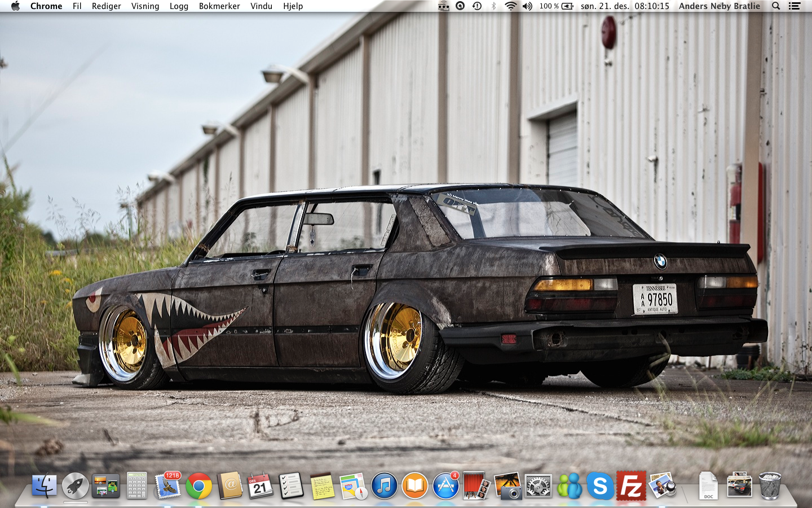Image resolution: width=812 pixels, height=508 pixels.
Task: Click the network device icon in menu bar
Action: [x=444, y=6]
